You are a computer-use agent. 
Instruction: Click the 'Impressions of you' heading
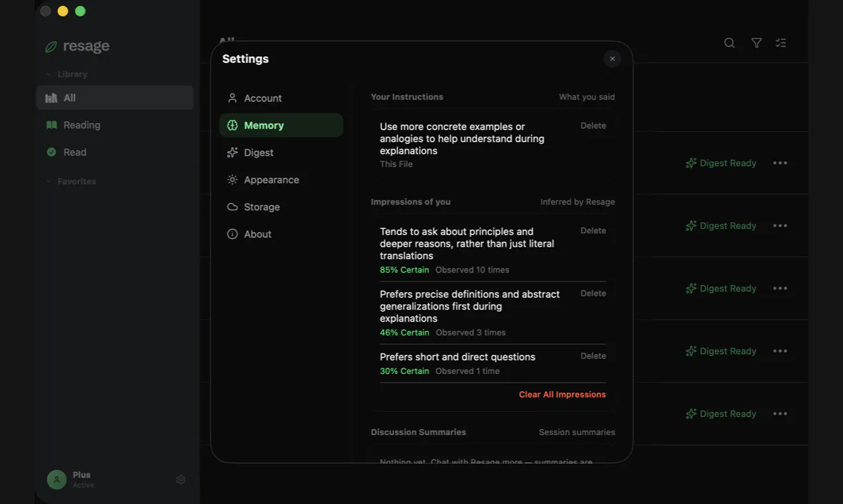[x=411, y=202]
